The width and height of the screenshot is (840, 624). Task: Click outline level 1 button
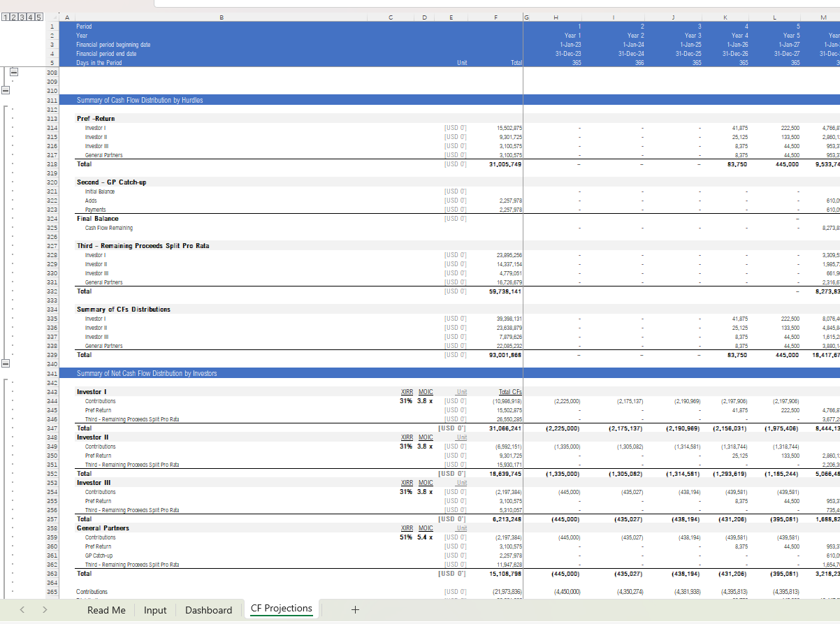click(6, 17)
